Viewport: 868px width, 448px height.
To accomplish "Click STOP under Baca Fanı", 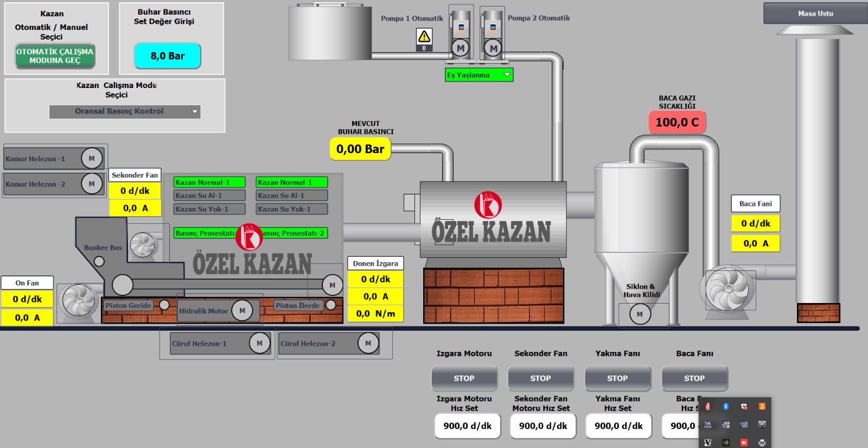I will [695, 378].
